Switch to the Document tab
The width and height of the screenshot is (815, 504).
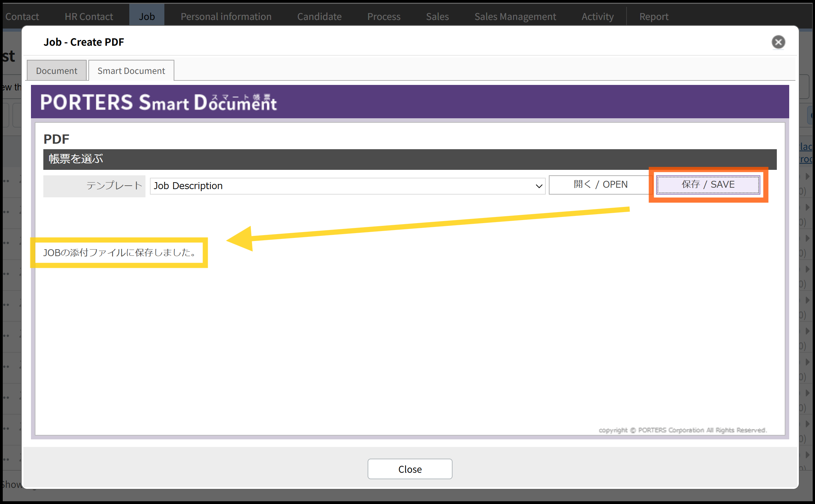pyautogui.click(x=57, y=71)
